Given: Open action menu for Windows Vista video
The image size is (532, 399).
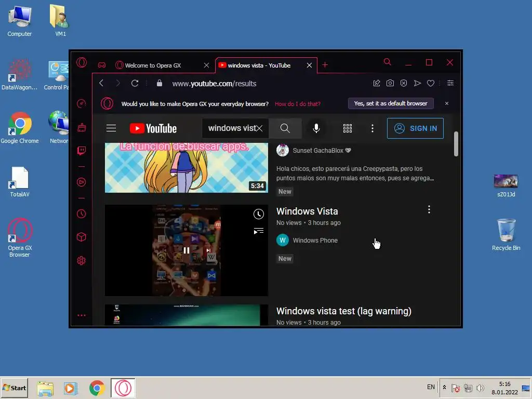Looking at the screenshot, I should point(429,209).
